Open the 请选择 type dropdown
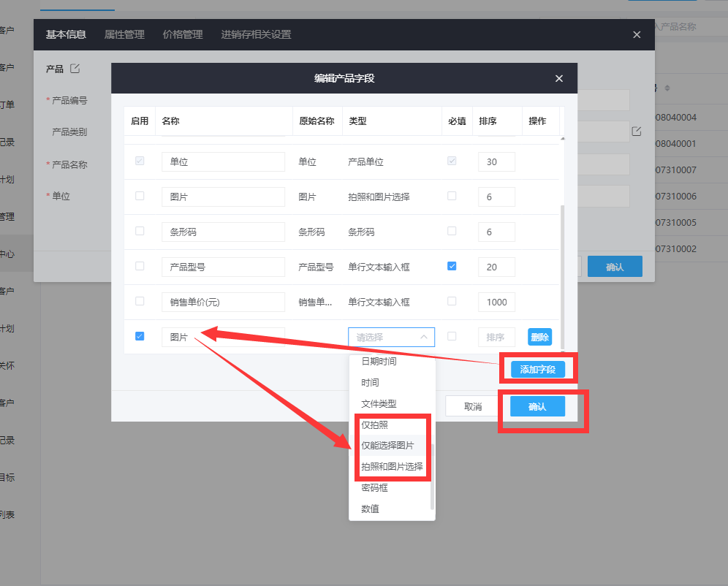The image size is (728, 586). [x=391, y=338]
